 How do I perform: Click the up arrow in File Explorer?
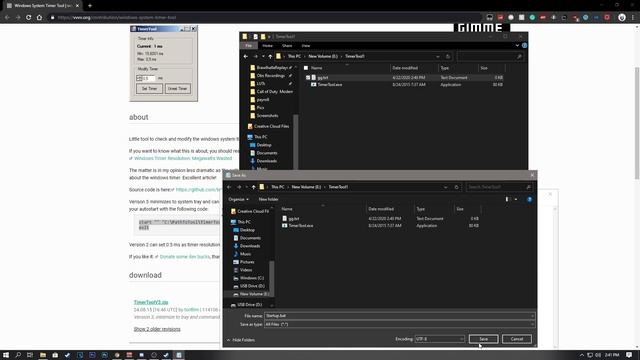[x=270, y=56]
